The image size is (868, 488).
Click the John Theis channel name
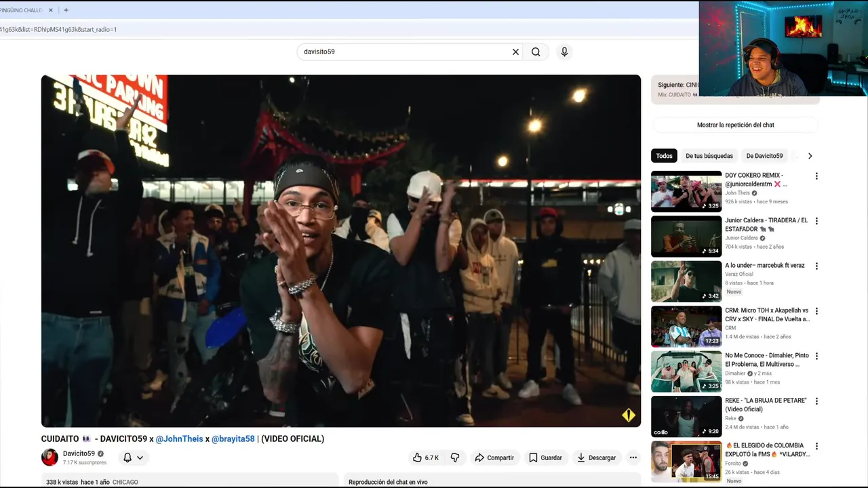[x=737, y=193]
